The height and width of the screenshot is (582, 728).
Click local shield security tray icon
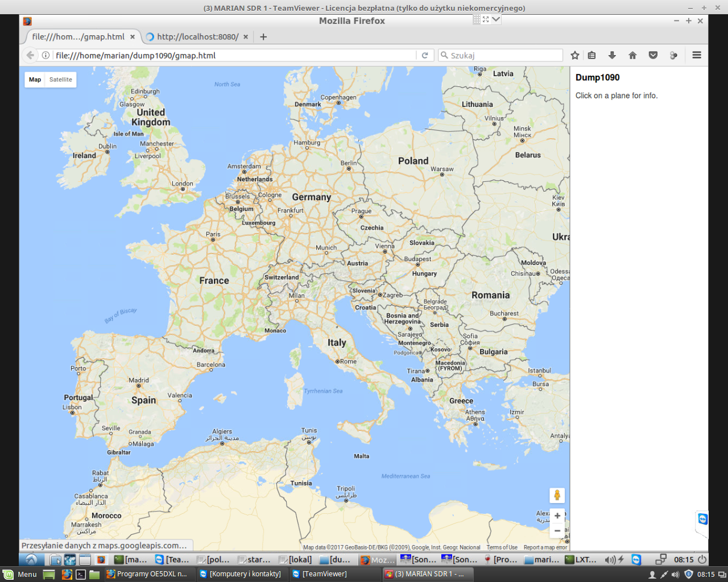688,574
